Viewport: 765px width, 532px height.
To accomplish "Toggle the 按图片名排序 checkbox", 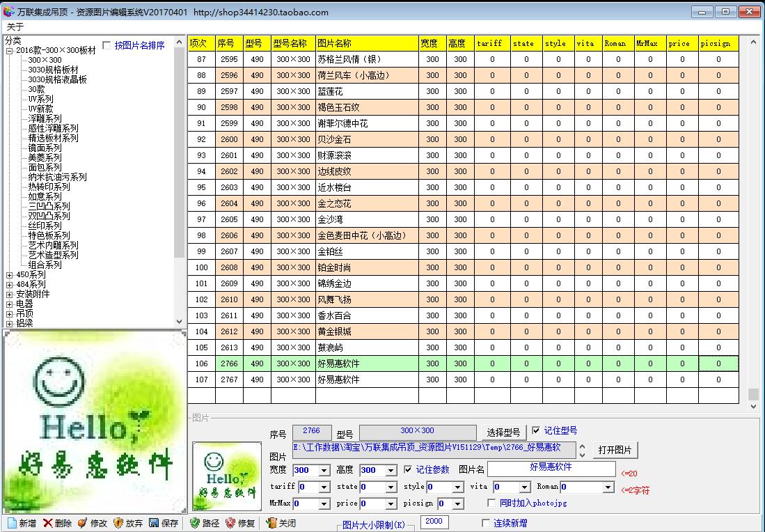I will point(107,45).
